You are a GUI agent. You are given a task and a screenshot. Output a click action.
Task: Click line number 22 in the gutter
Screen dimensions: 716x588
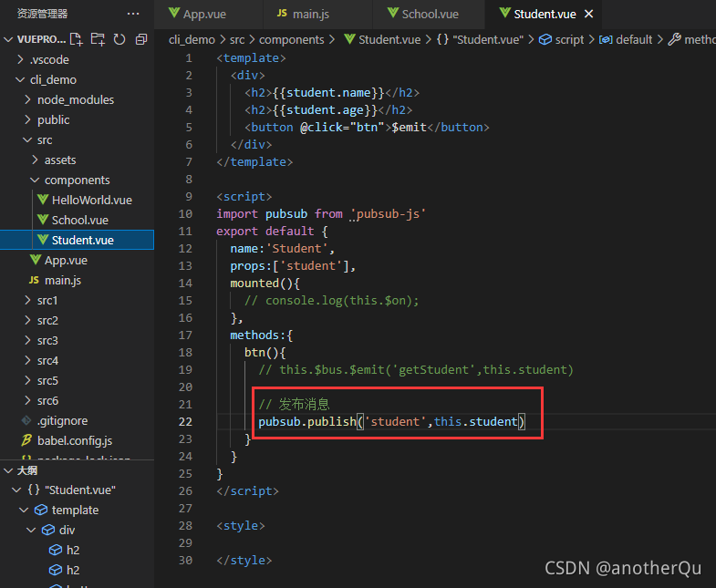185,422
